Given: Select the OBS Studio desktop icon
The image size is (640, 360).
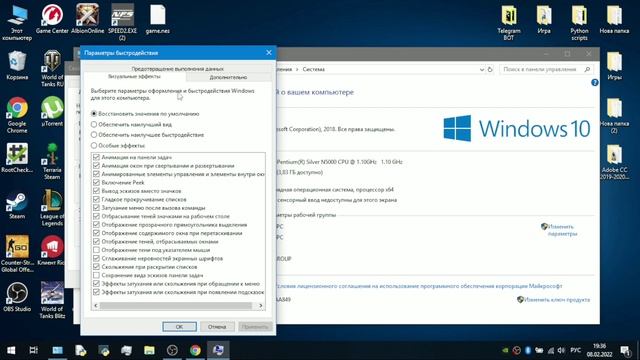Looking at the screenshot, I should click(17, 297).
